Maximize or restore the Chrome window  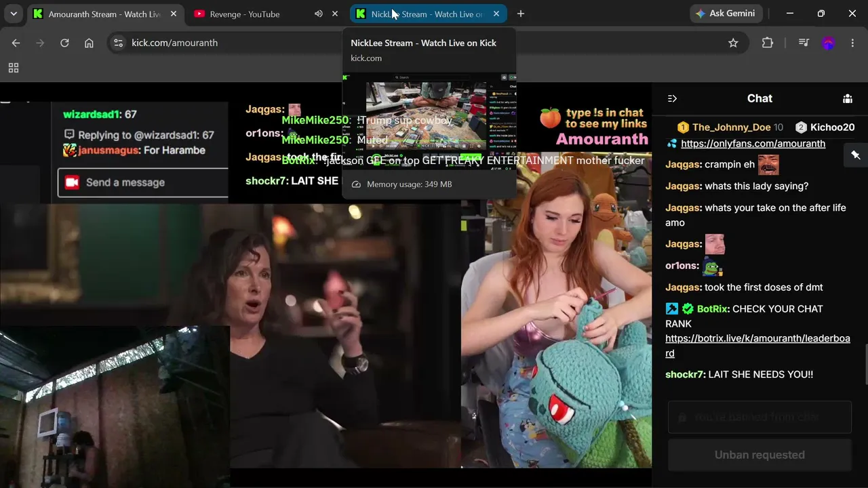pos(821,14)
